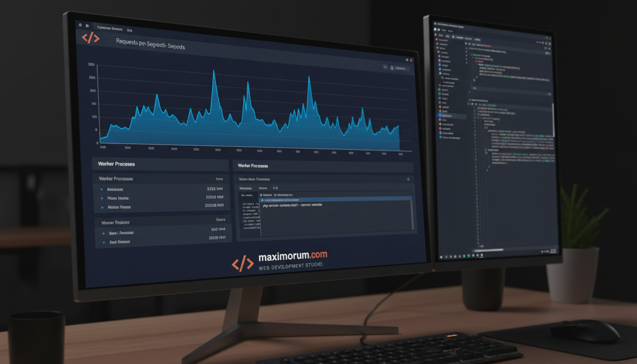Click the 3223 MM value cell
Image resolution: width=637 pixels, height=364 pixels.
[214, 189]
